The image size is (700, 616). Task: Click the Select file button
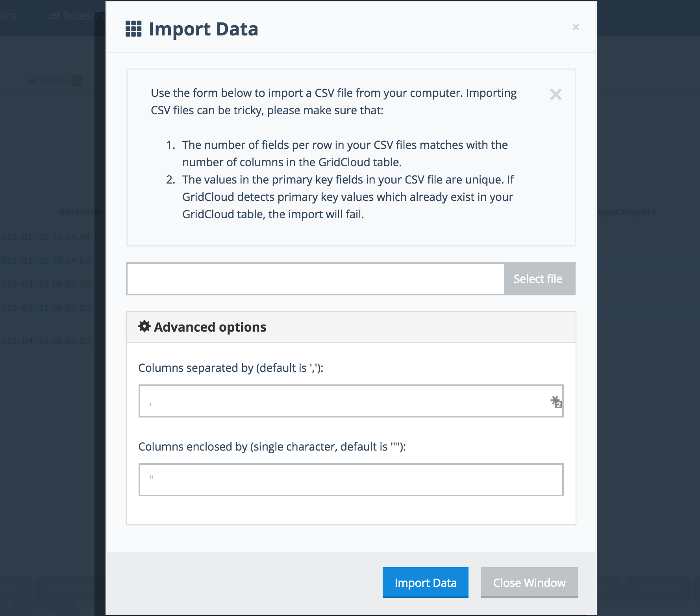point(538,278)
